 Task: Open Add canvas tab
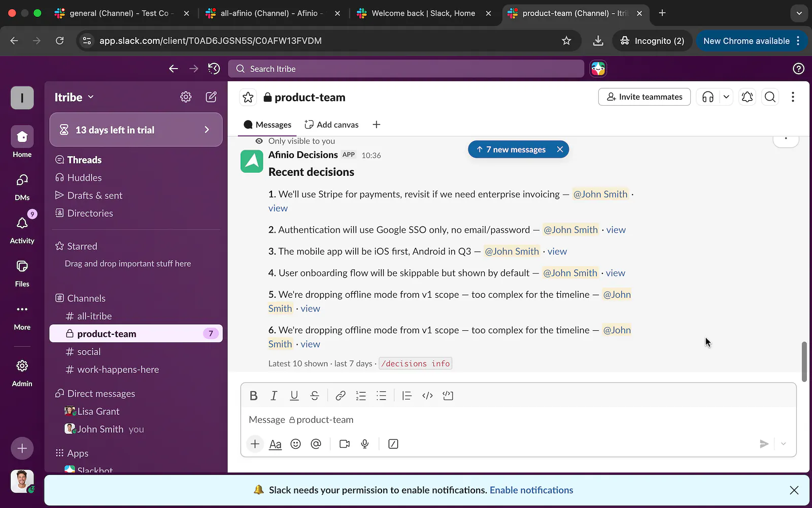(331, 124)
